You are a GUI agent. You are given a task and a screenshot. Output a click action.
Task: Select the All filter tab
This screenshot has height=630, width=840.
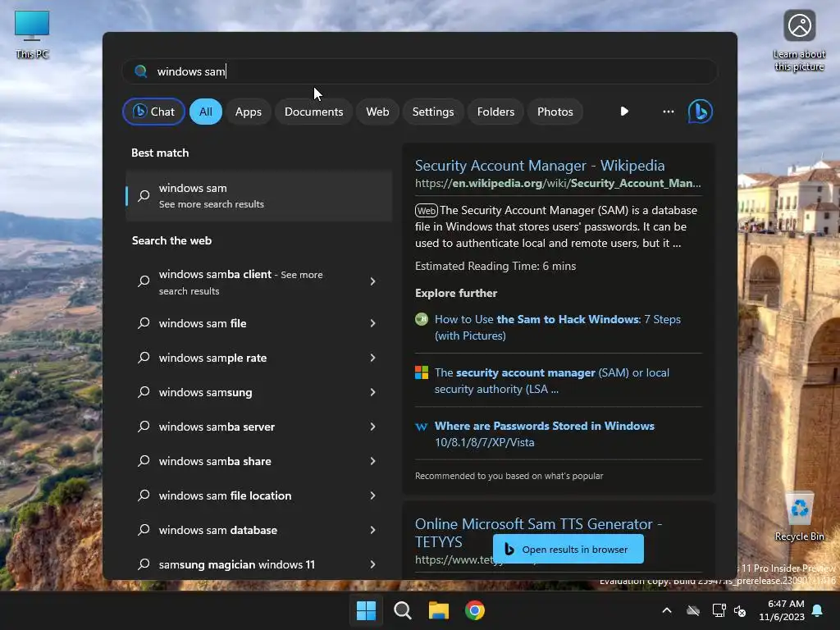point(206,112)
